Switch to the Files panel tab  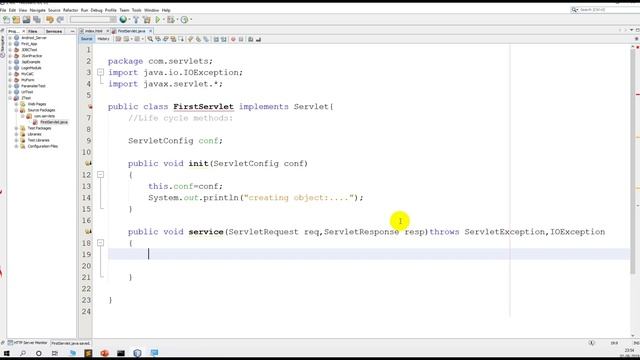(33, 31)
